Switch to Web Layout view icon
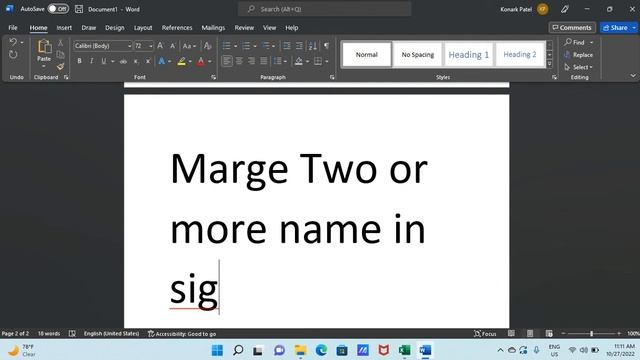This screenshot has height=360, width=640. click(x=549, y=333)
